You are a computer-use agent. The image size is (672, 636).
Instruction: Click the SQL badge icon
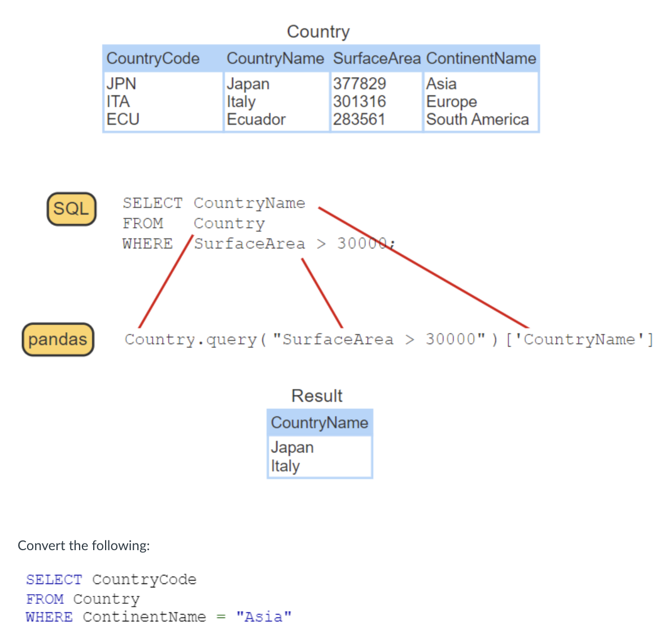point(71,209)
